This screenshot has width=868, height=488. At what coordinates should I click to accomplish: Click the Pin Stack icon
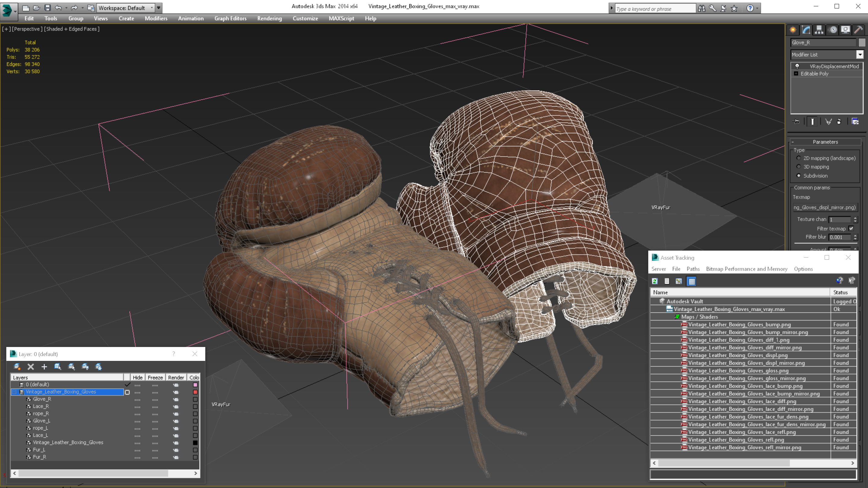point(797,122)
